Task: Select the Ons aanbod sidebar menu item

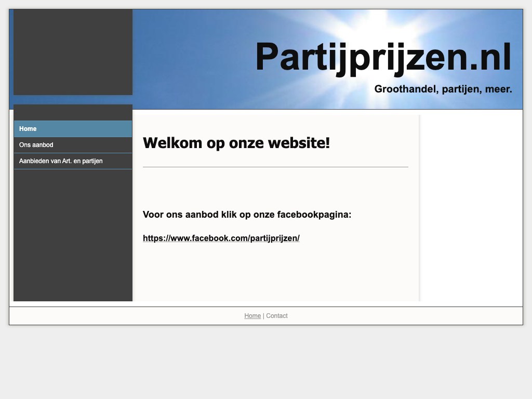Action: pos(36,145)
